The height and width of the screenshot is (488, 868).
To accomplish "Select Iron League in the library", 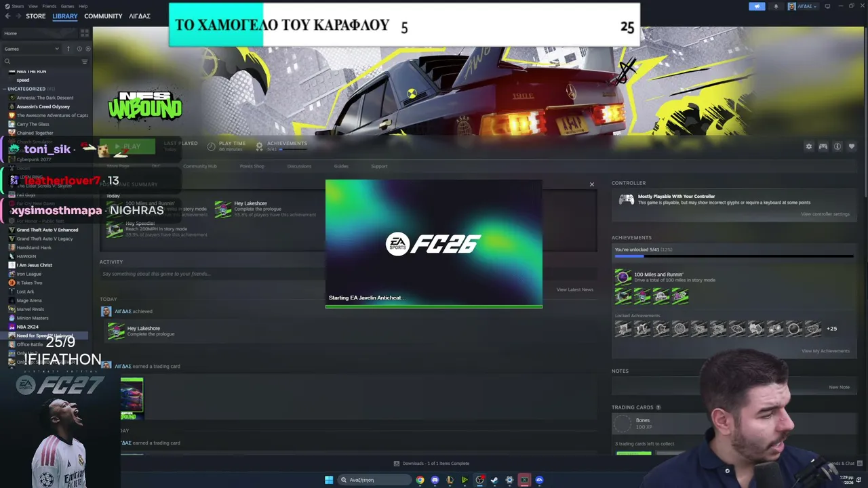I will click(29, 274).
